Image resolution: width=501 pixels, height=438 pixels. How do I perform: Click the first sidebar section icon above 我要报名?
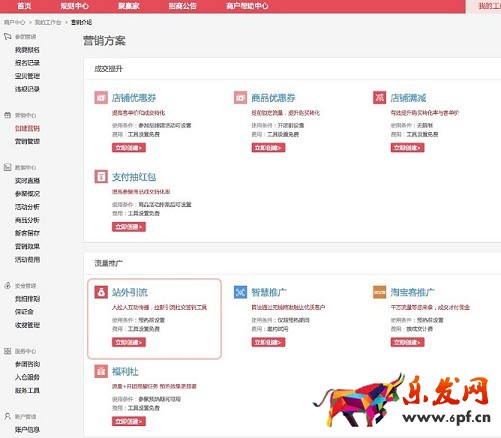[7, 36]
